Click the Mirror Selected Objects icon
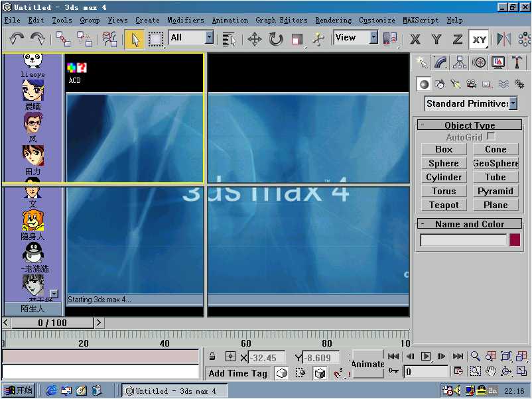 coord(503,39)
